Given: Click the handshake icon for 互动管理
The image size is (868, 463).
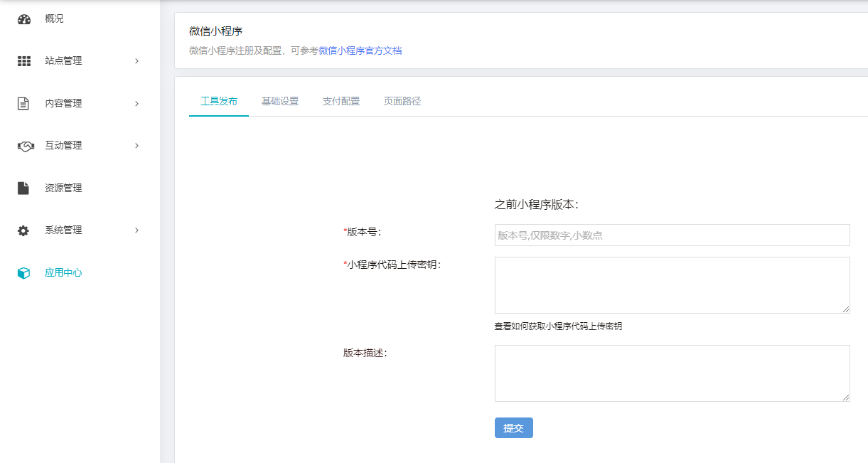Looking at the screenshot, I should click(x=25, y=146).
